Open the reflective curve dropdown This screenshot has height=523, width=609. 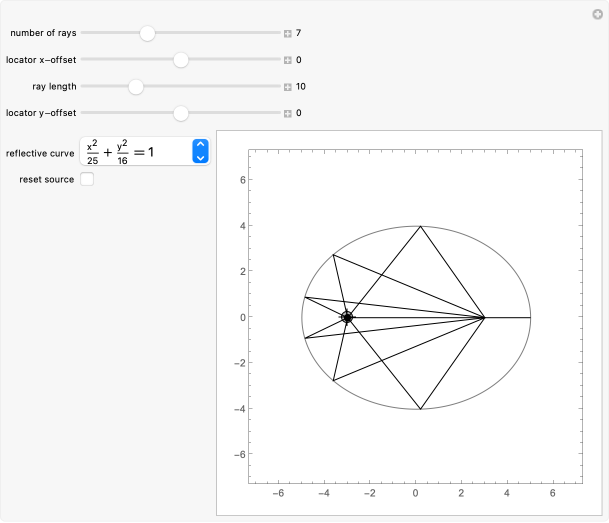pos(200,152)
